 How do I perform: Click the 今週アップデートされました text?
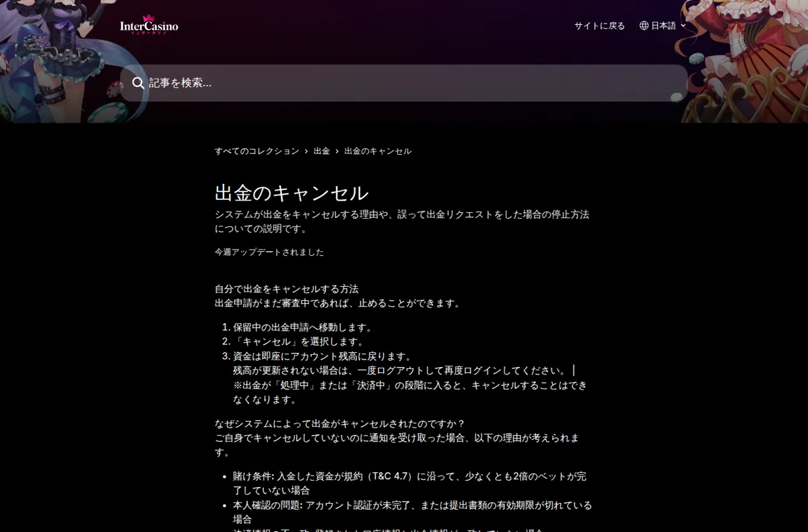click(269, 252)
